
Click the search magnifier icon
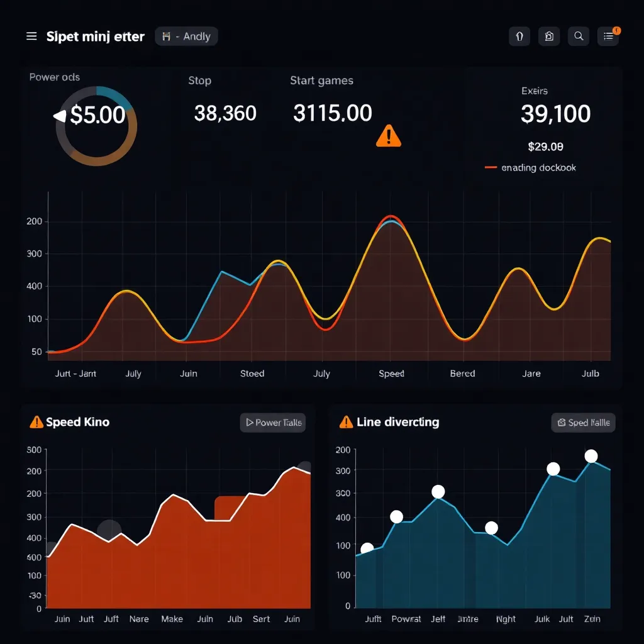click(x=578, y=36)
